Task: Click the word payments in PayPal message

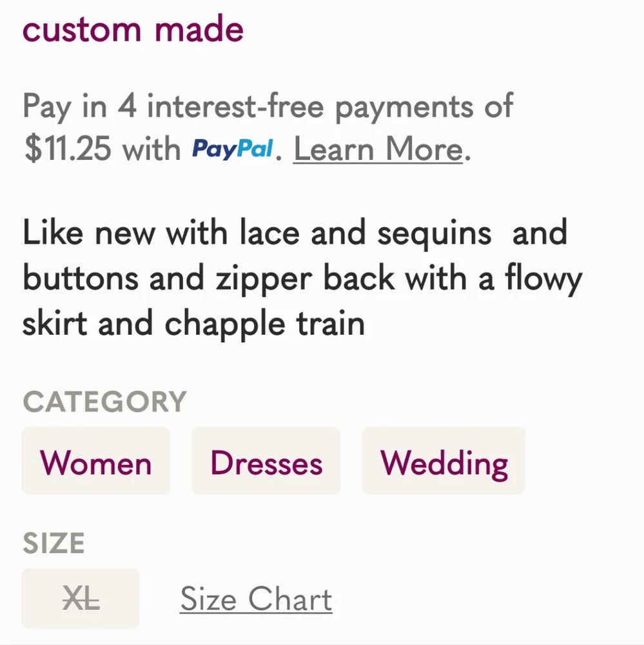Action: pyautogui.click(x=404, y=107)
